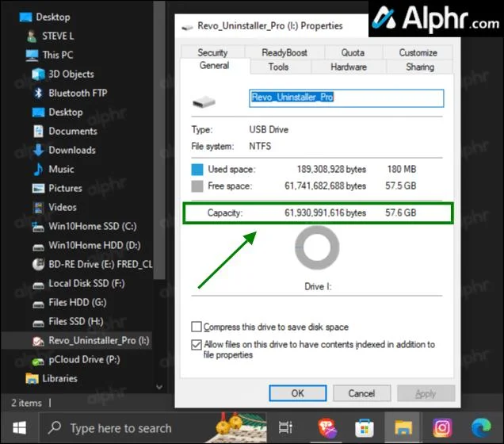Click the drive usage donut chart
Screen dimensions: 504x444
[317, 247]
